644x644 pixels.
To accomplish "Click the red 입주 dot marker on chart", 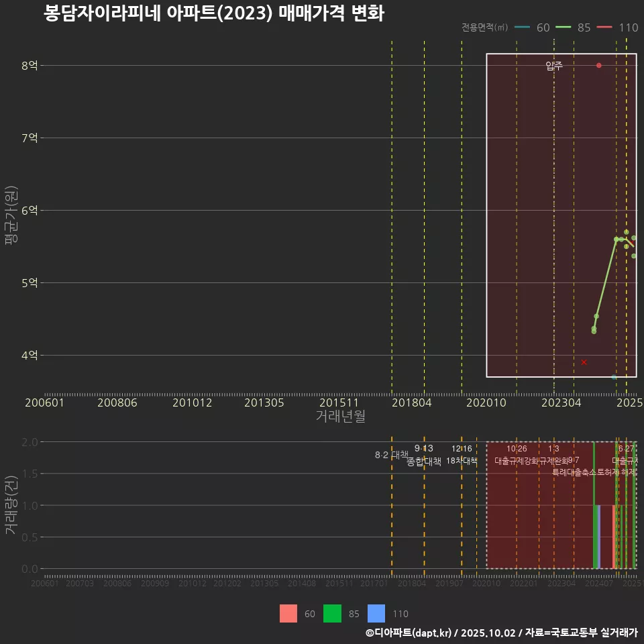I will coord(598,65).
